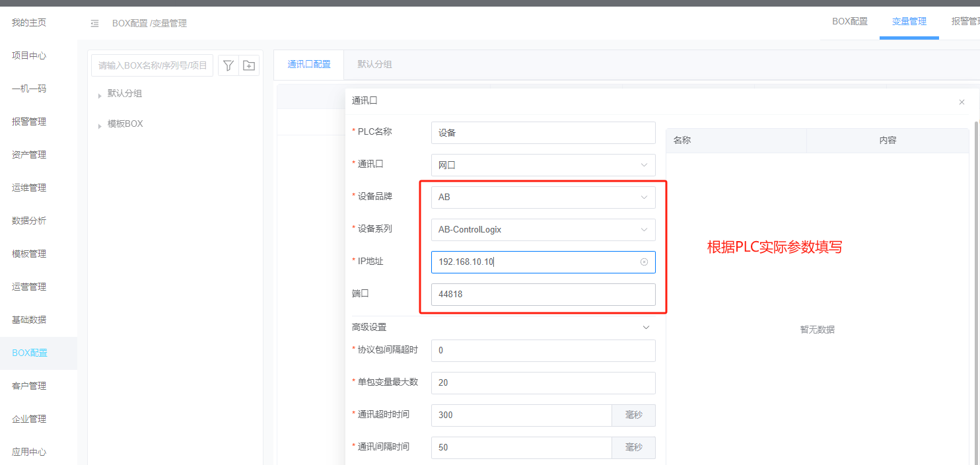Open 项目中心 in sidebar

29,55
